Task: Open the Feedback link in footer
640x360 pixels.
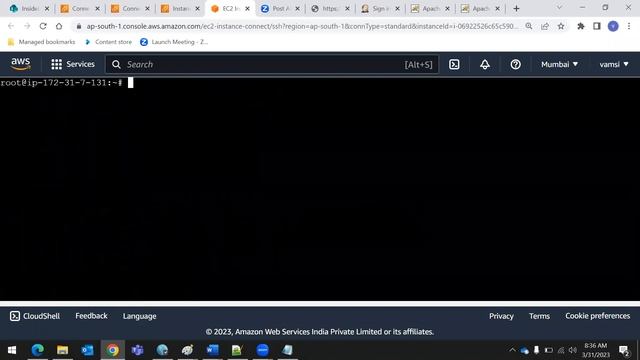Action: pyautogui.click(x=91, y=316)
